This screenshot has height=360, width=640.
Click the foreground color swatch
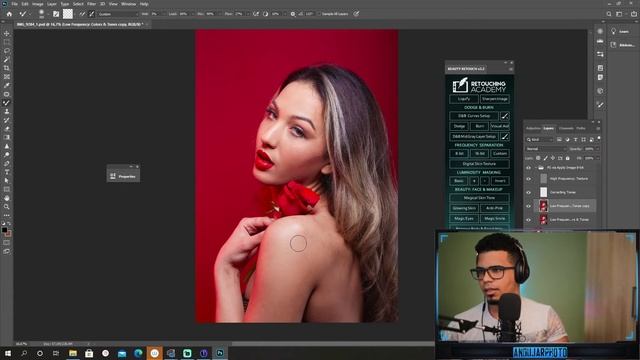point(4,230)
